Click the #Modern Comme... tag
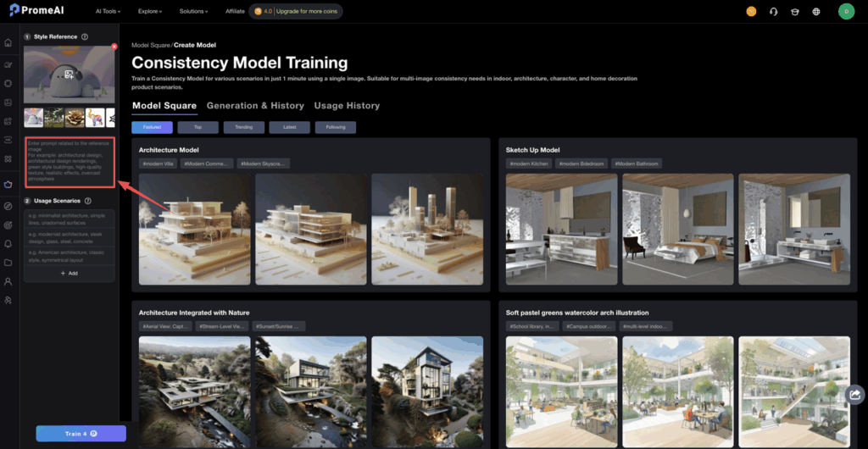 coord(205,164)
